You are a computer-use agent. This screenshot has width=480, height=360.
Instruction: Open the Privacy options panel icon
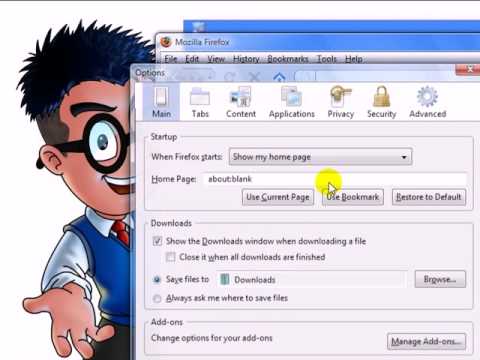(x=340, y=102)
